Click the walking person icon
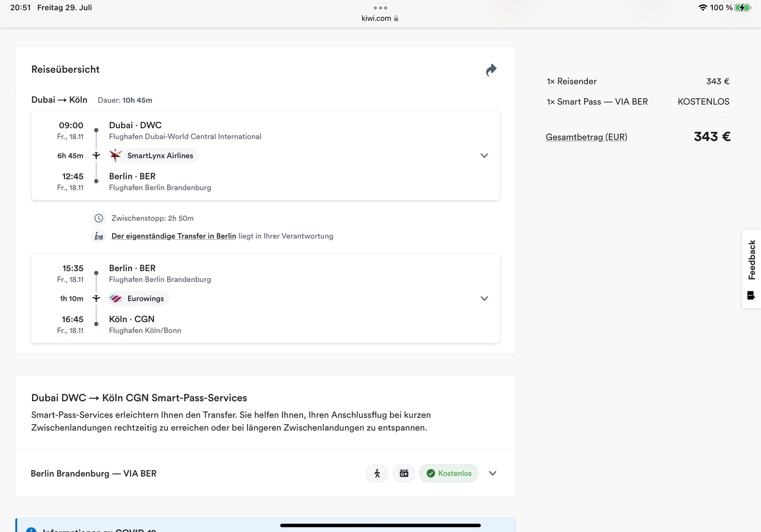 (x=377, y=473)
